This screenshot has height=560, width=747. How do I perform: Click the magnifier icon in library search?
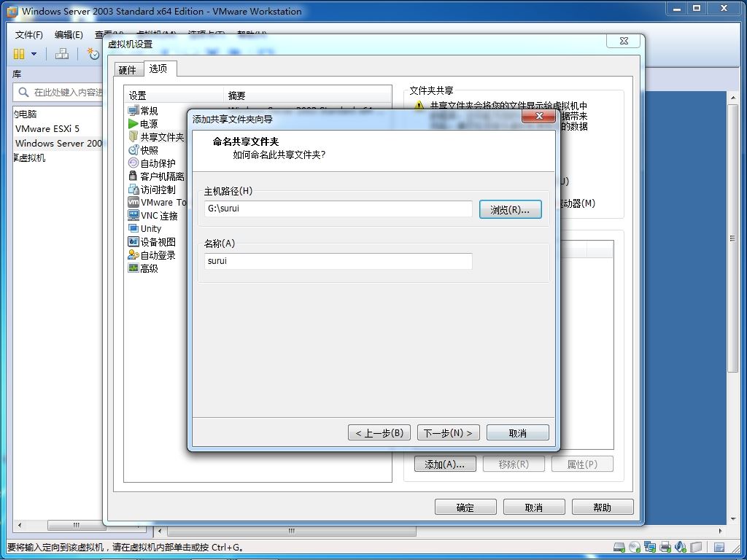[x=23, y=92]
